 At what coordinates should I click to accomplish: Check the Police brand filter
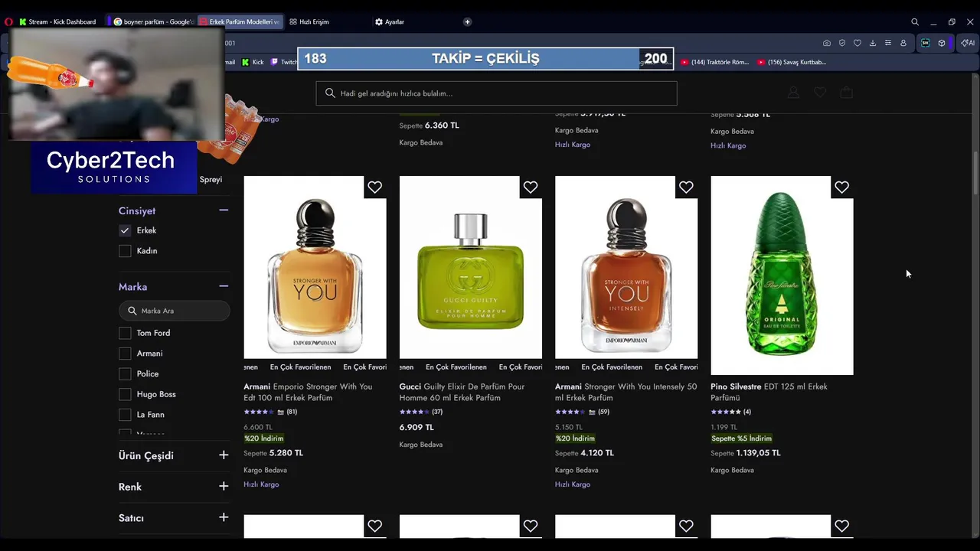click(x=125, y=373)
